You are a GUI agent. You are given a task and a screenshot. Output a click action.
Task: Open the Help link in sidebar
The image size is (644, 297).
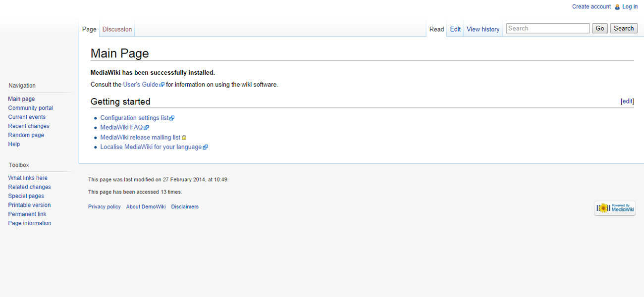(x=14, y=144)
